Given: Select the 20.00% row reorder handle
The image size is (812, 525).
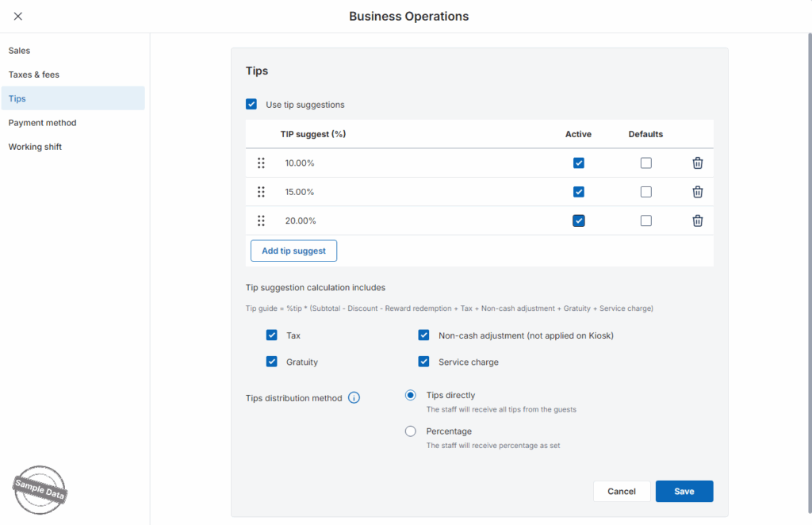Looking at the screenshot, I should (x=261, y=220).
